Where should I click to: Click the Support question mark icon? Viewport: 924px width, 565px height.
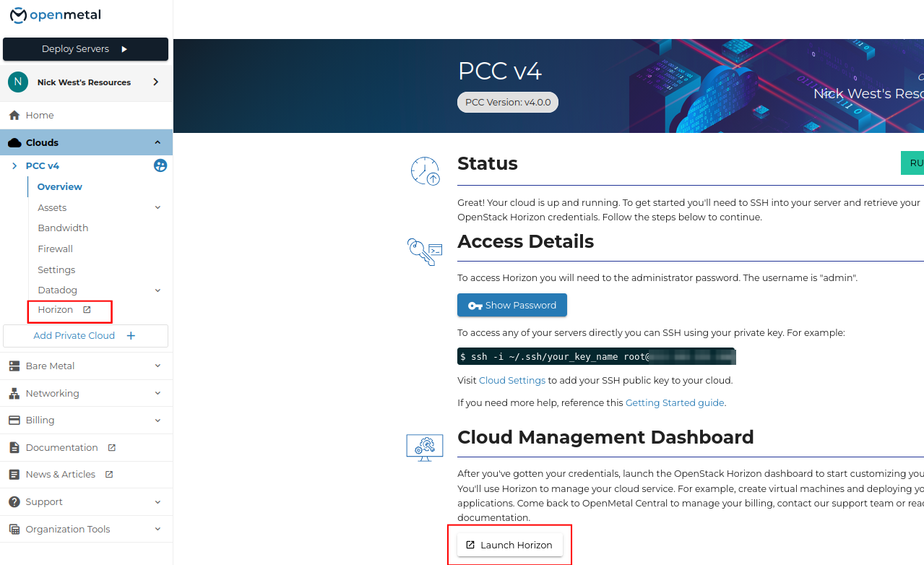click(14, 502)
